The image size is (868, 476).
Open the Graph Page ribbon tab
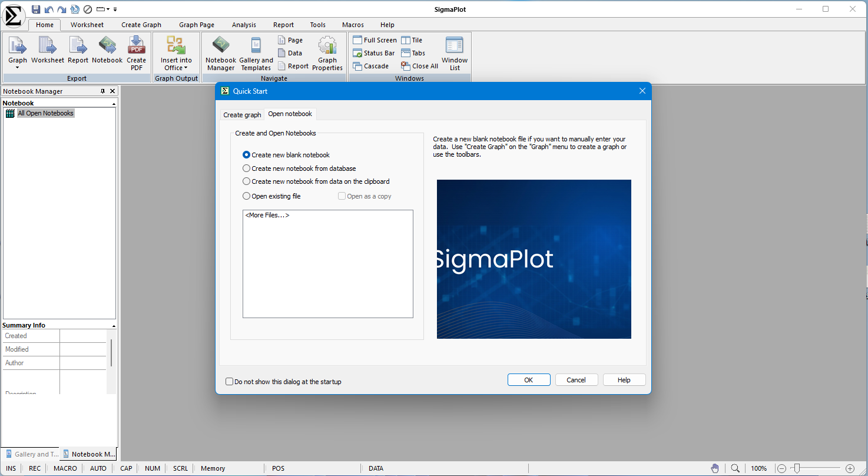pyautogui.click(x=197, y=25)
